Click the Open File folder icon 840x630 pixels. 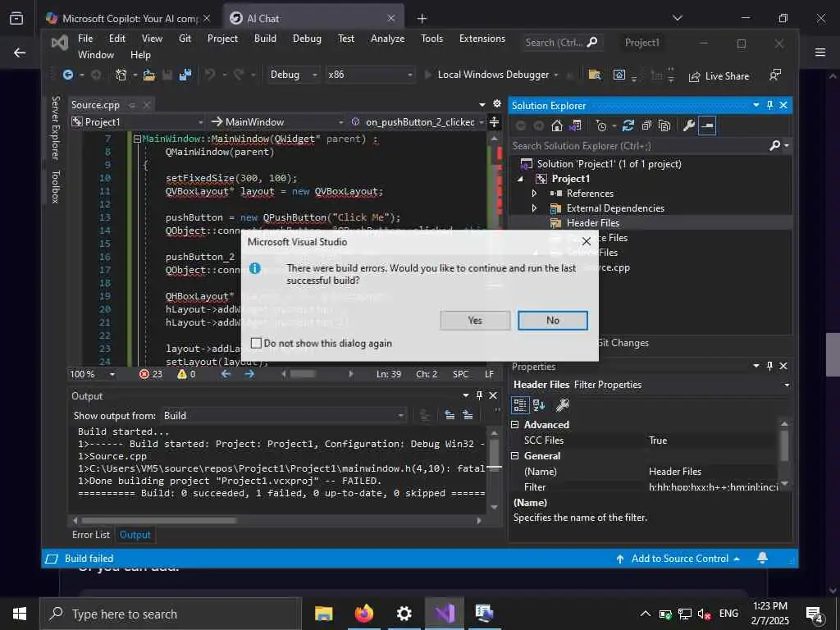pyautogui.click(x=149, y=75)
